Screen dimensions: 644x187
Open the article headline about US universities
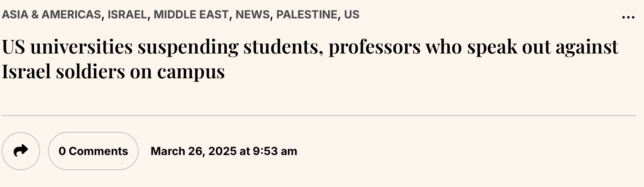310,59
